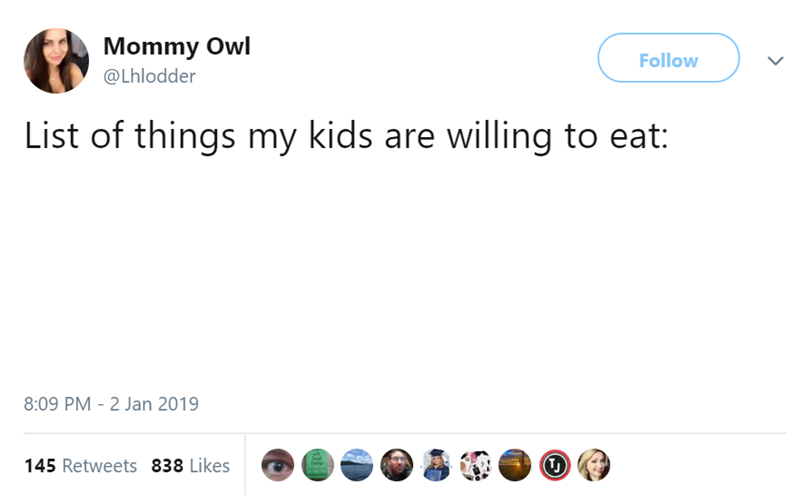Screen dimensions: 800x495
Task: Click the green sign liker avatar
Action: click(318, 465)
